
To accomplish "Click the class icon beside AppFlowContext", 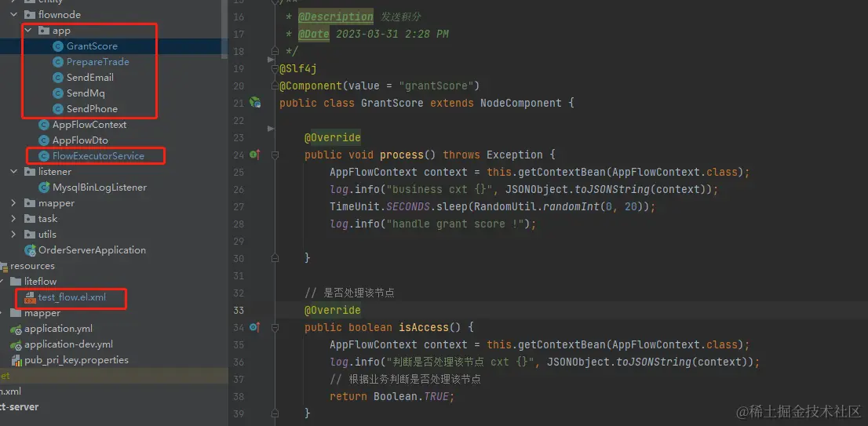I will (x=43, y=125).
